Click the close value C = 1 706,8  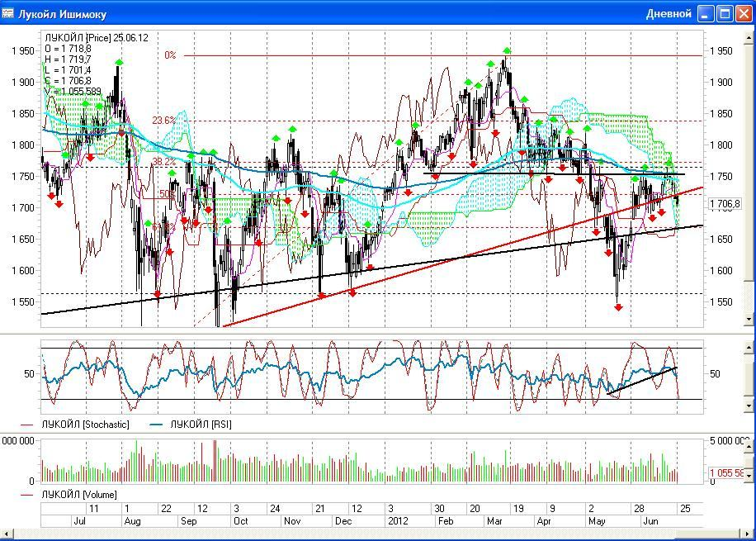click(x=68, y=81)
